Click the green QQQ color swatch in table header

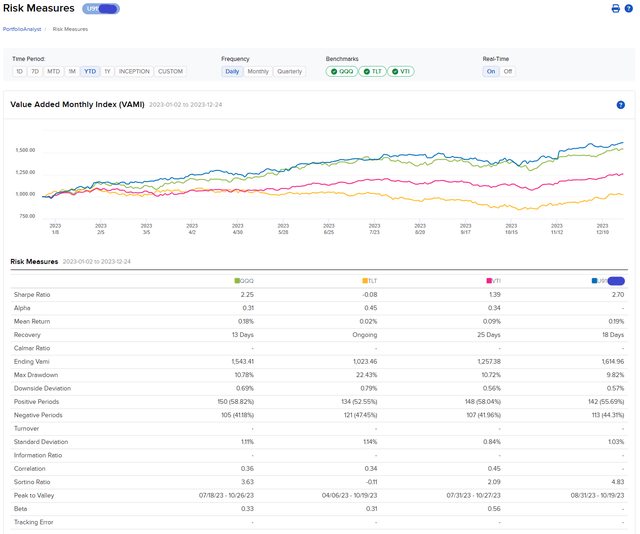[237, 282]
